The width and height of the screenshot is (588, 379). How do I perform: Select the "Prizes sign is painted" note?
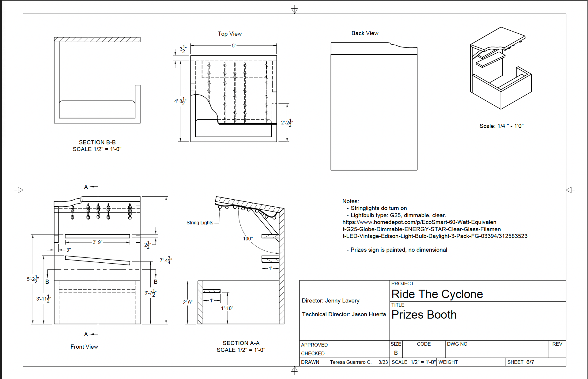(399, 250)
